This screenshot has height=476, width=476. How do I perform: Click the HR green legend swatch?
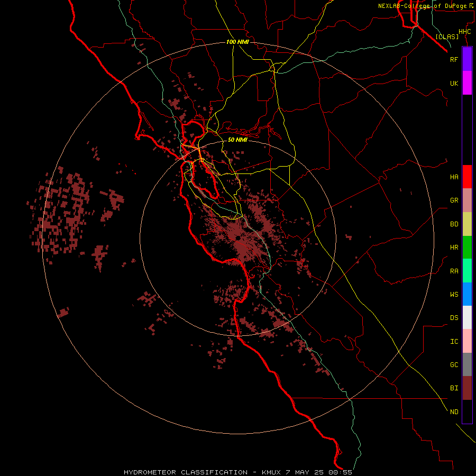467,248
